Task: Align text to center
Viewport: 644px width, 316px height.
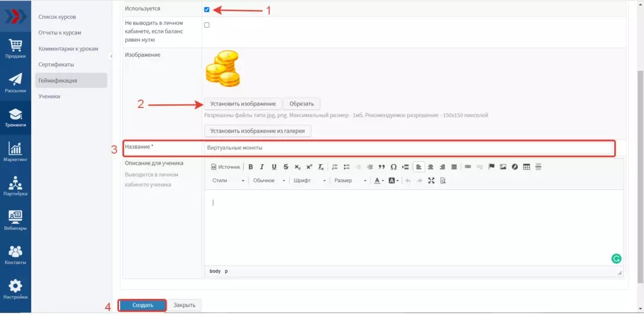Action: click(431, 167)
